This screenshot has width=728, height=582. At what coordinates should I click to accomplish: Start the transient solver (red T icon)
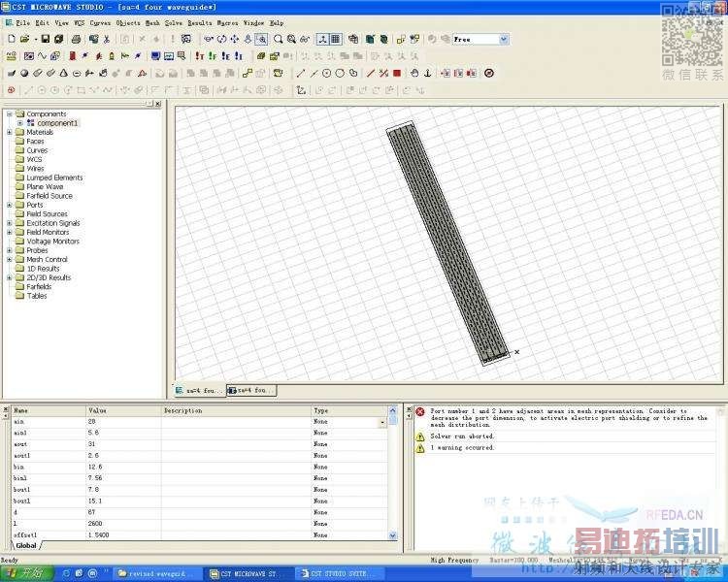(200, 56)
